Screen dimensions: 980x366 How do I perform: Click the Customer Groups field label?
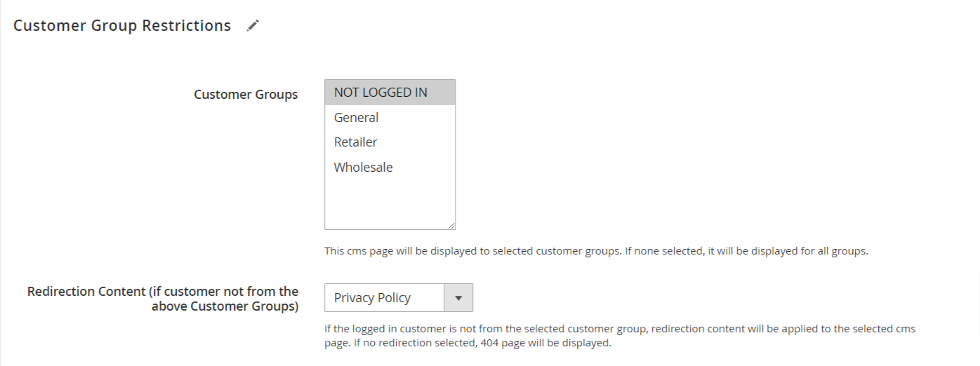[x=246, y=94]
